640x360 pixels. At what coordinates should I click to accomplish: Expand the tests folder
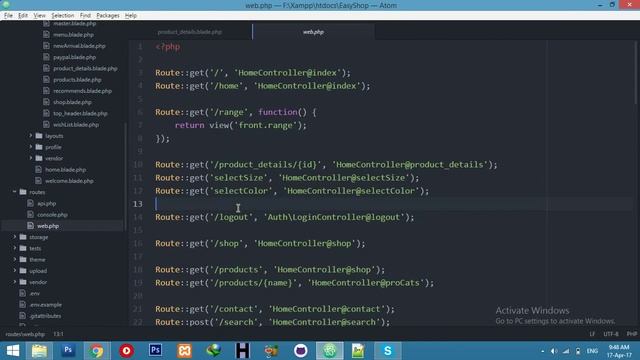pyautogui.click(x=15, y=248)
